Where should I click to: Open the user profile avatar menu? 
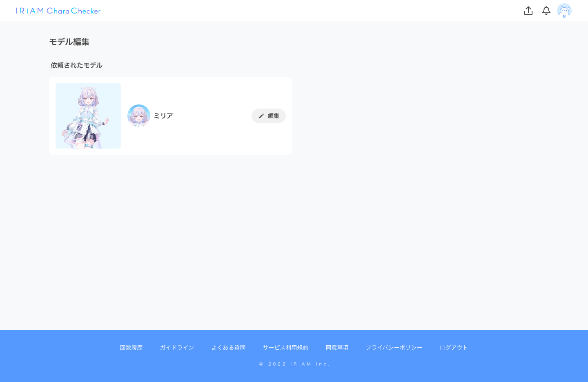(x=564, y=11)
